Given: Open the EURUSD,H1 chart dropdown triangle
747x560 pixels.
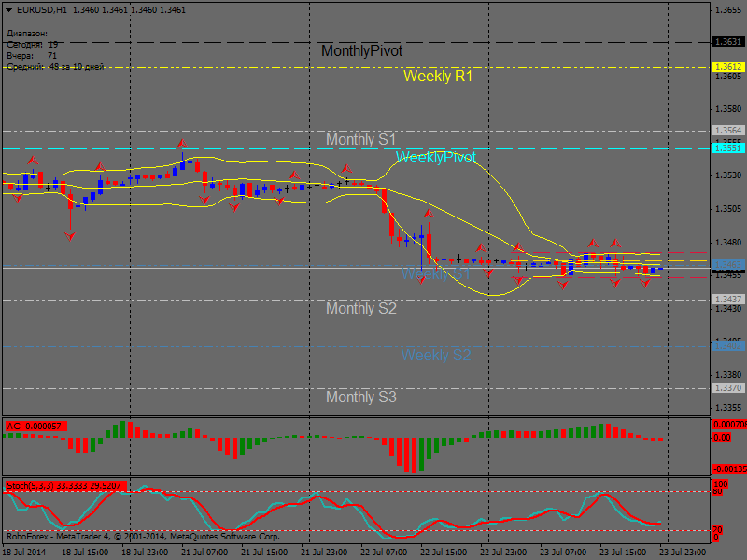Looking at the screenshot, I should (x=8, y=9).
